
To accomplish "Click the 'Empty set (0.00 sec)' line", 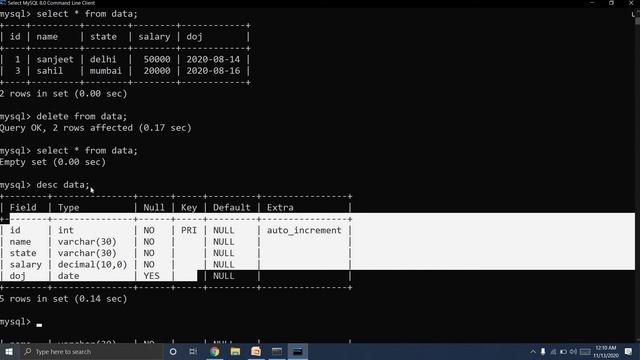I will [53, 162].
